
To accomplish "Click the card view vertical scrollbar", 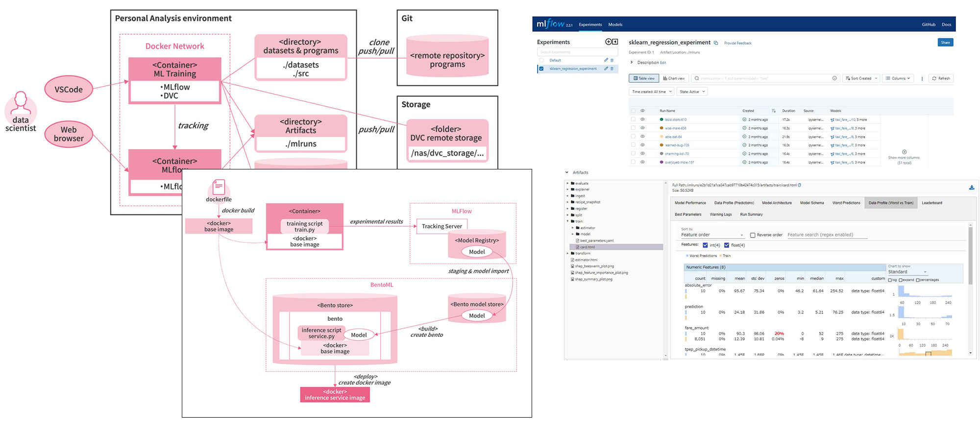I will [x=971, y=256].
